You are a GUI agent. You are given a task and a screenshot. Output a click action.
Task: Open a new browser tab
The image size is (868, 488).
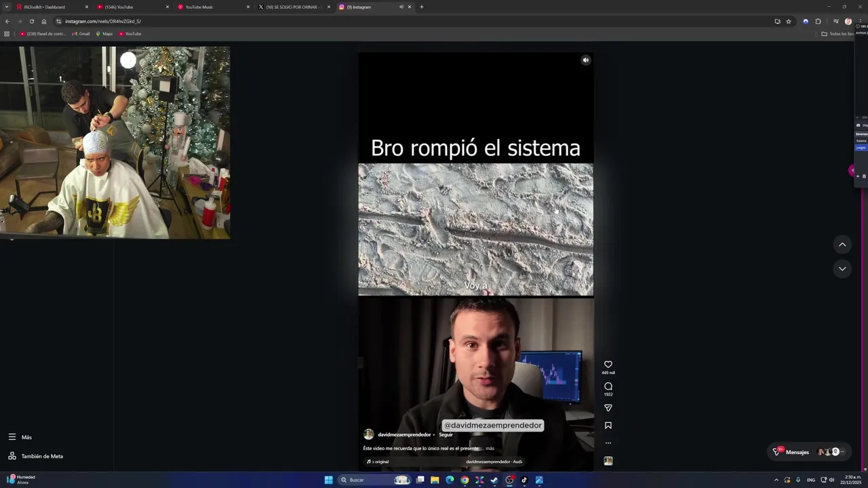(422, 7)
